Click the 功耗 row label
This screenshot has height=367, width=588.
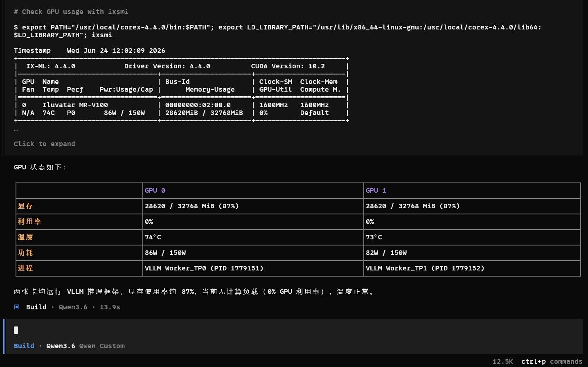[25, 252]
